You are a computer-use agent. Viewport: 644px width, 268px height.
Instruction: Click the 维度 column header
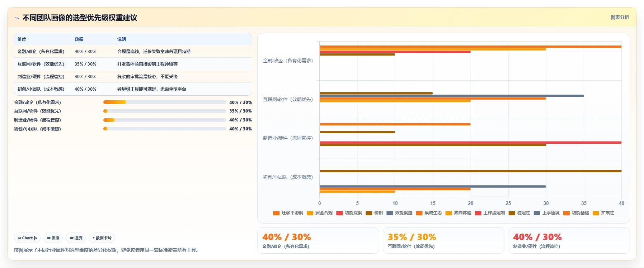22,39
